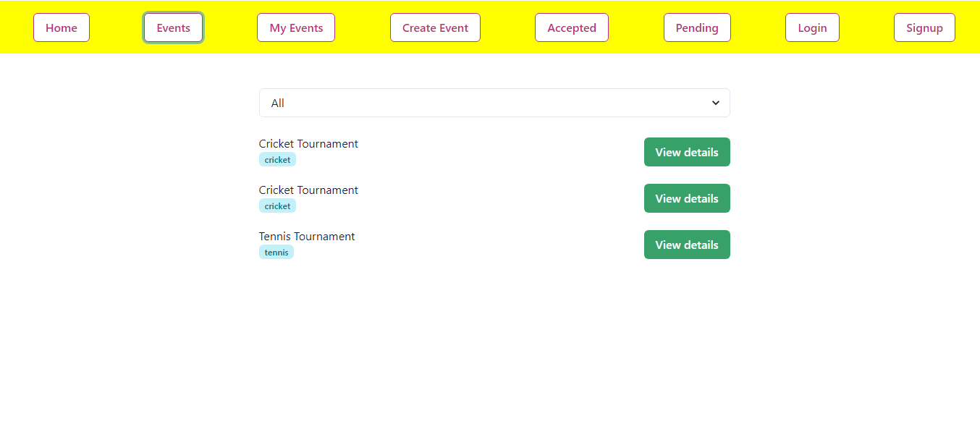The width and height of the screenshot is (980, 445).
Task: Click the first Cricket Tournament title
Action: (308, 143)
